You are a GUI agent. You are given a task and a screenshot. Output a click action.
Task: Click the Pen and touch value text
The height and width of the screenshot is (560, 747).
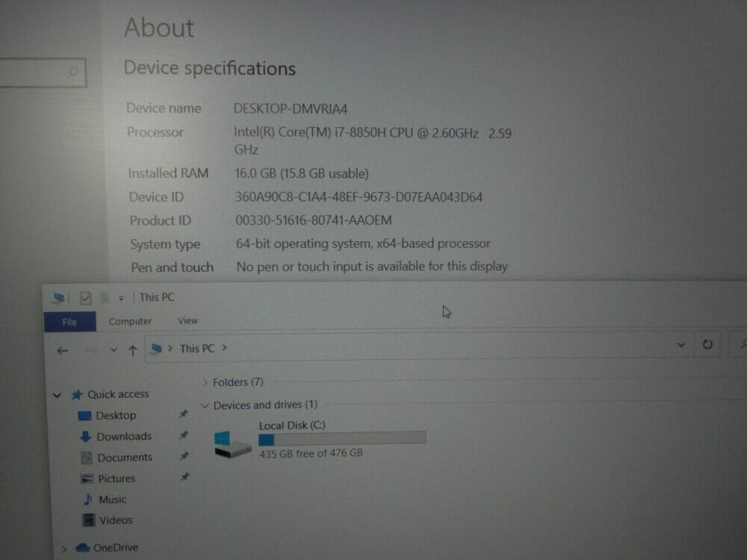tap(372, 267)
